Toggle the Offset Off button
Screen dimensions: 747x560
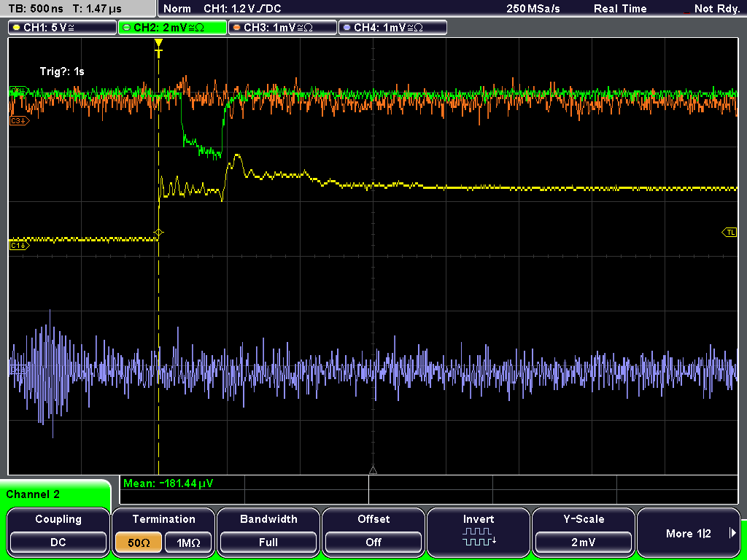[x=373, y=542]
